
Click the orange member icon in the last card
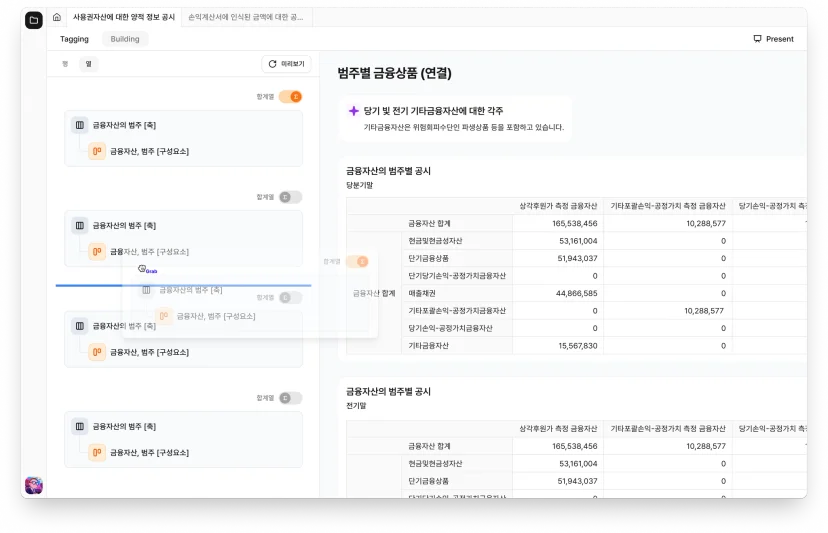(97, 452)
